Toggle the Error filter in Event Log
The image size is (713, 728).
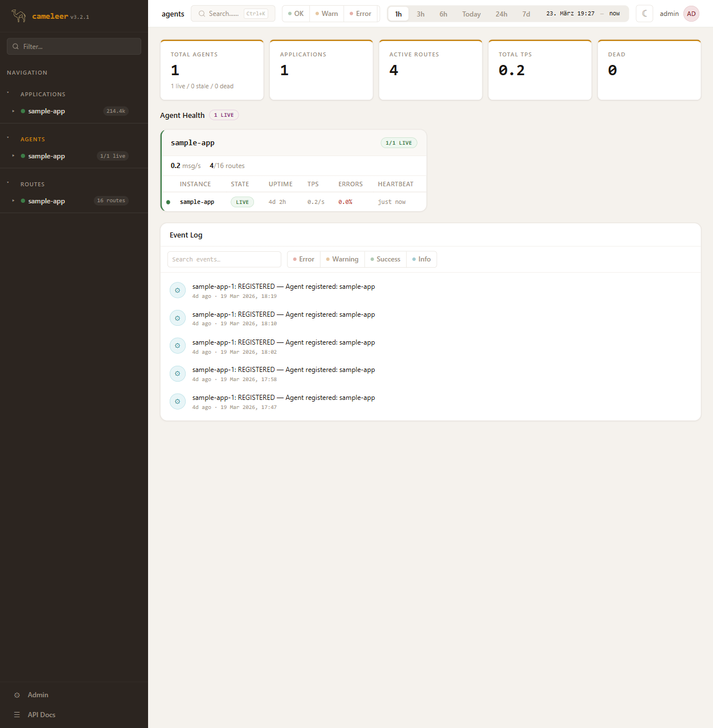coord(304,259)
